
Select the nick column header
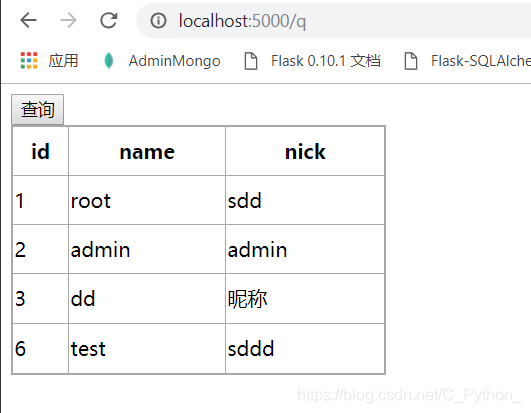tap(305, 151)
